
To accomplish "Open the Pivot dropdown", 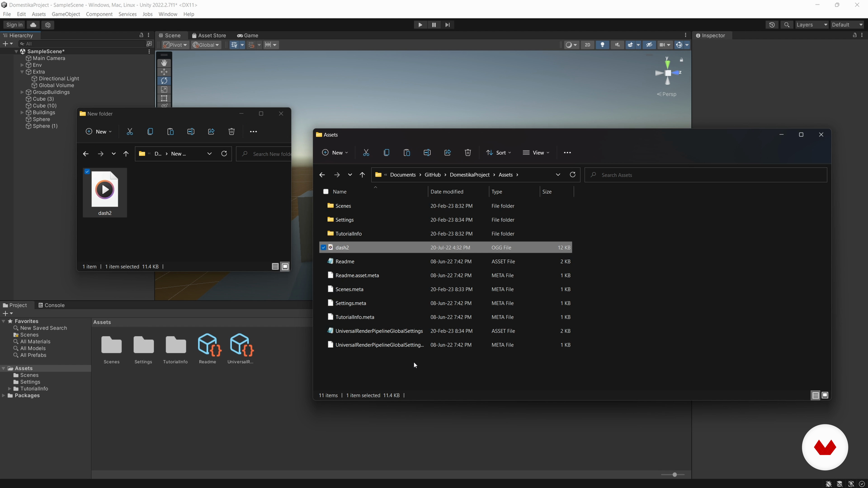I will pyautogui.click(x=175, y=45).
